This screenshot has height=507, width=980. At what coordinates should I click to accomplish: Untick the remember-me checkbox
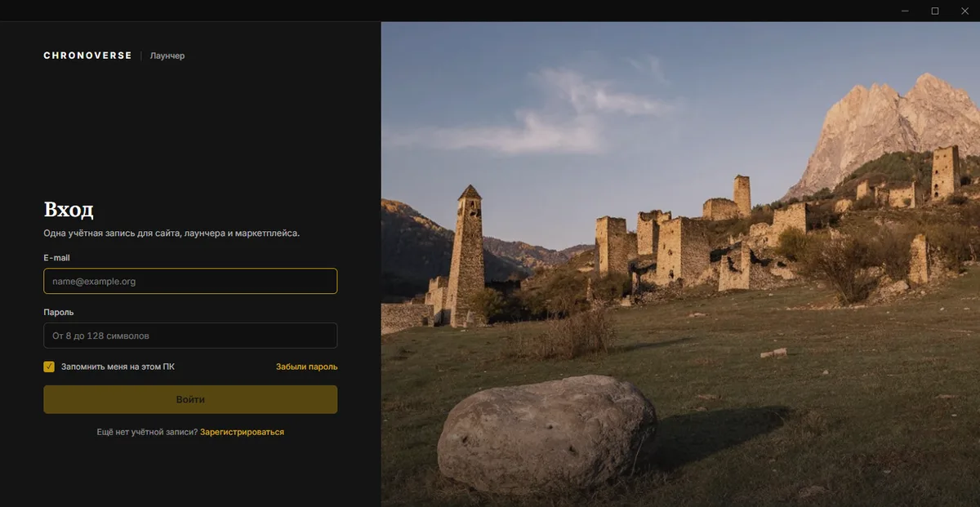click(x=49, y=367)
